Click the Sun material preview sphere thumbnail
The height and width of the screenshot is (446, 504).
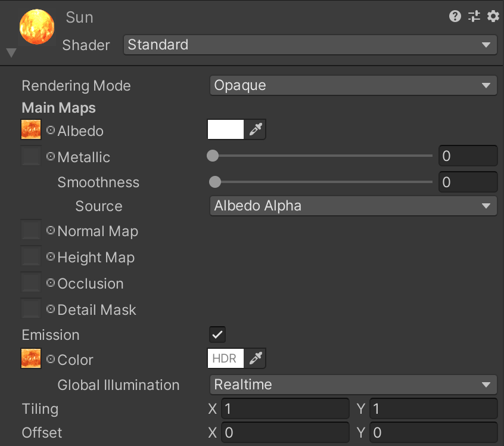point(37,27)
